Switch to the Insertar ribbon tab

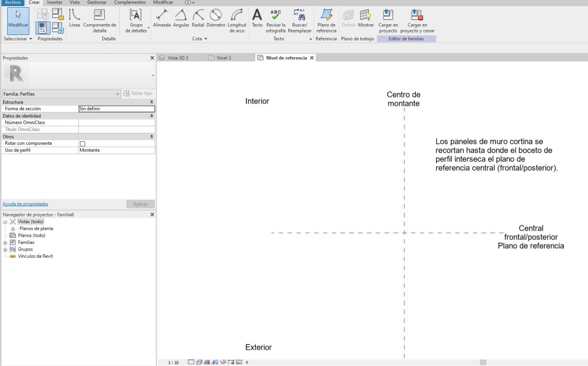point(55,3)
